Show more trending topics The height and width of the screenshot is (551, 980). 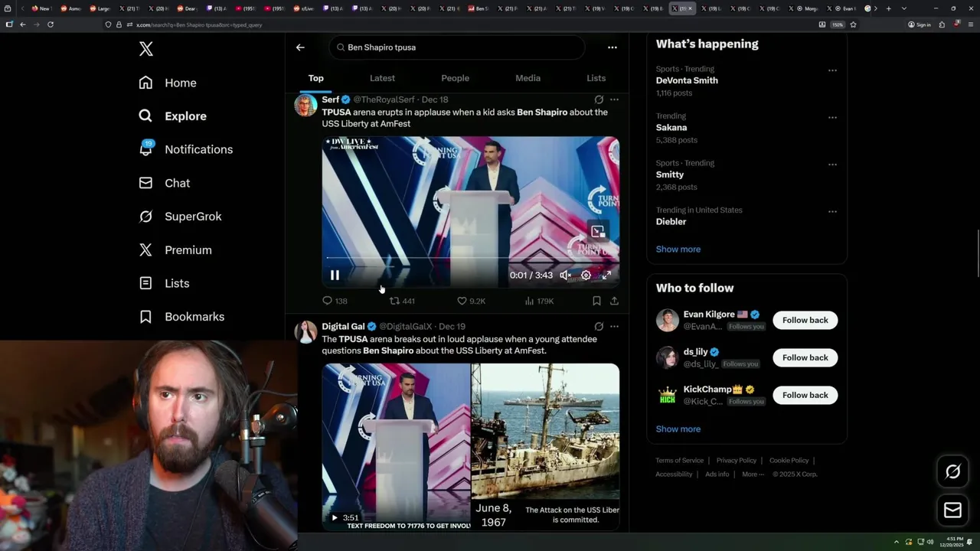(678, 249)
